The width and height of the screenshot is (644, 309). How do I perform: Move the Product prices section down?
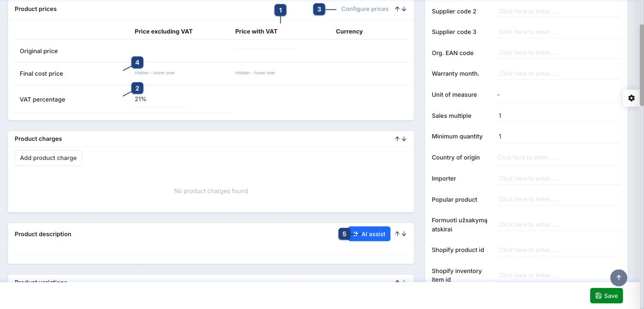pos(404,9)
